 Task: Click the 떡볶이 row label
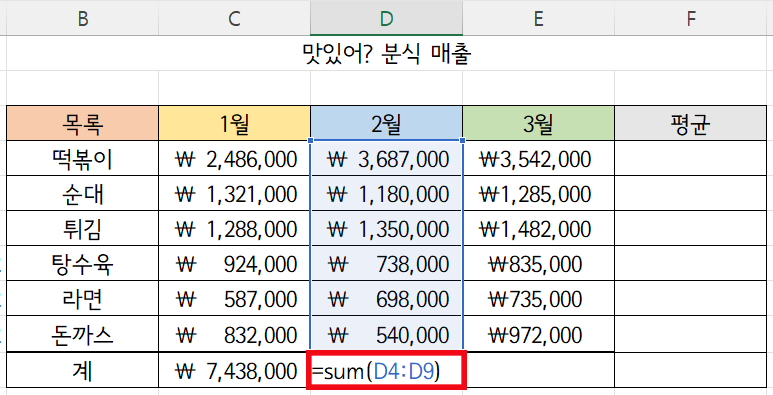(82, 158)
